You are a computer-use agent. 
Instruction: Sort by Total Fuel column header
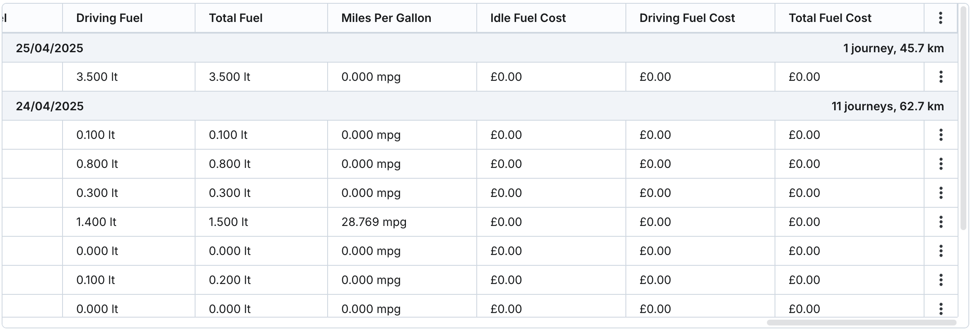[x=236, y=18]
